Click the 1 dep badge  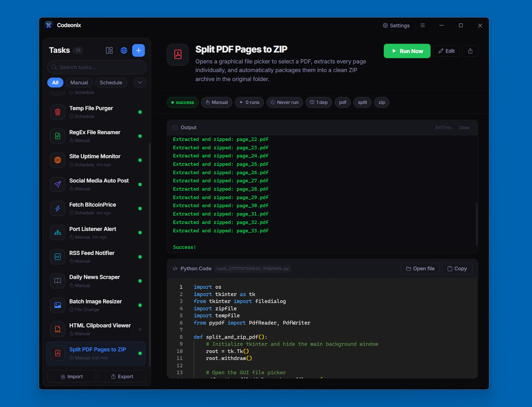319,102
